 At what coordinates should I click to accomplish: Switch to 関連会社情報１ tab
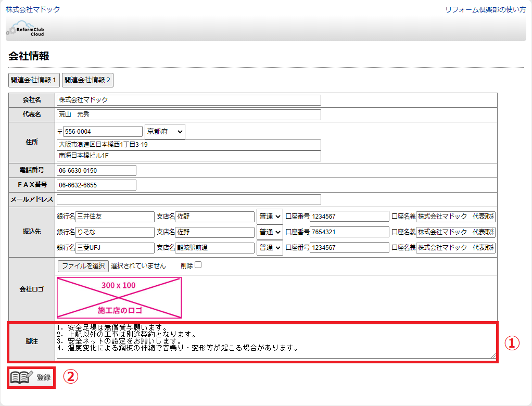tap(34, 80)
